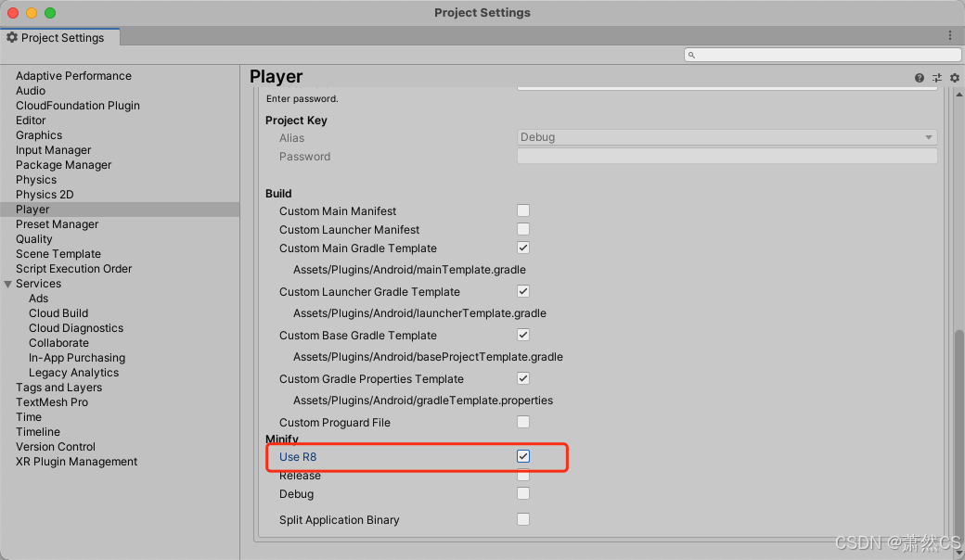Open Script Execution Order settings
The width and height of the screenshot is (965, 560).
click(x=74, y=269)
